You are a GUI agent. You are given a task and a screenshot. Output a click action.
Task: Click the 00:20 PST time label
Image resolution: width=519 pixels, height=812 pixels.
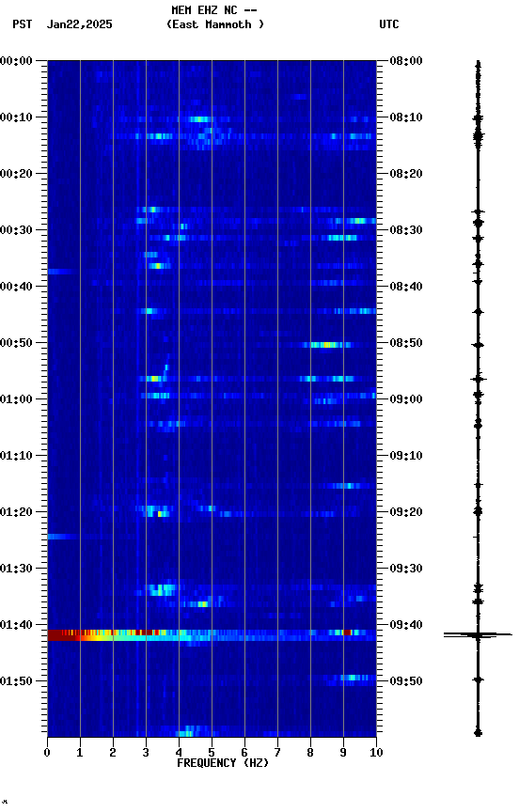pyautogui.click(x=16, y=174)
